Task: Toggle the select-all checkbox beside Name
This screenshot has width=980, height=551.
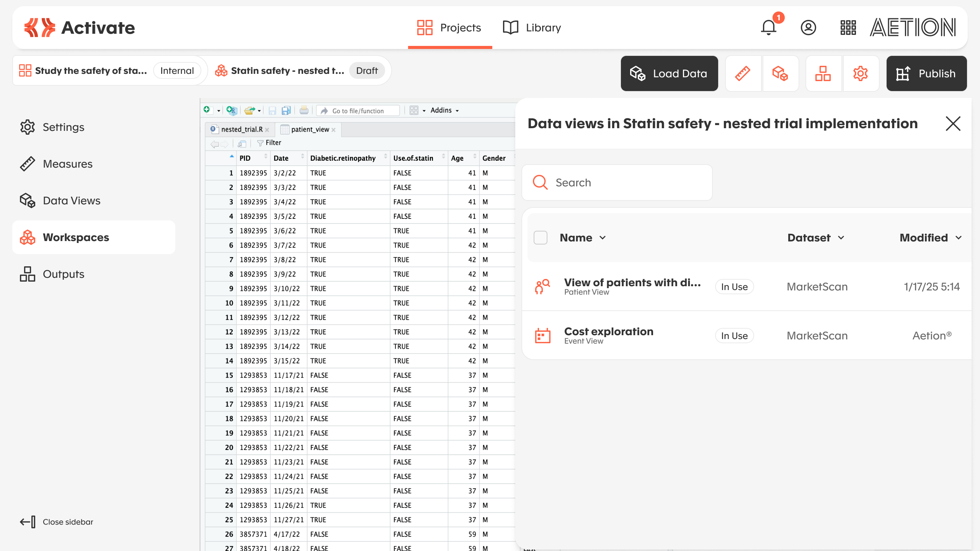Action: click(540, 238)
